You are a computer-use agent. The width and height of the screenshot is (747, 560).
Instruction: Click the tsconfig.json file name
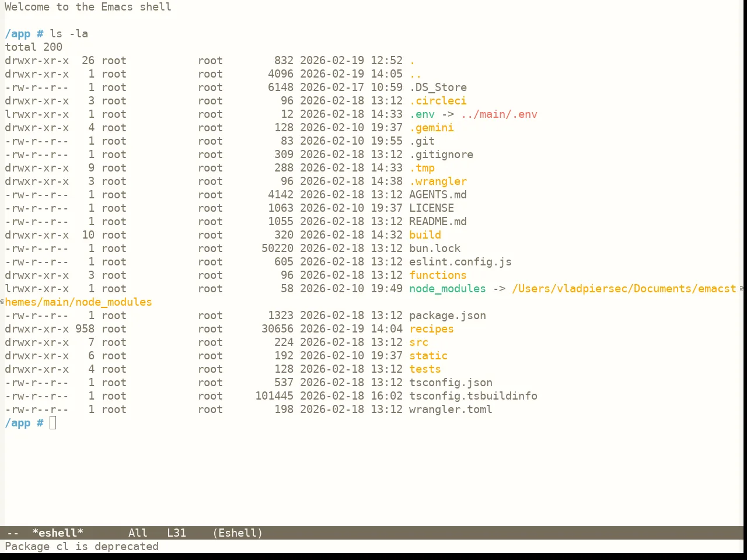coord(451,383)
